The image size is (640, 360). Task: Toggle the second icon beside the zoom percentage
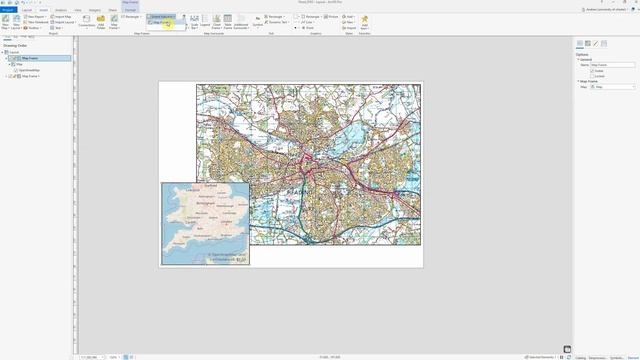click(x=131, y=357)
